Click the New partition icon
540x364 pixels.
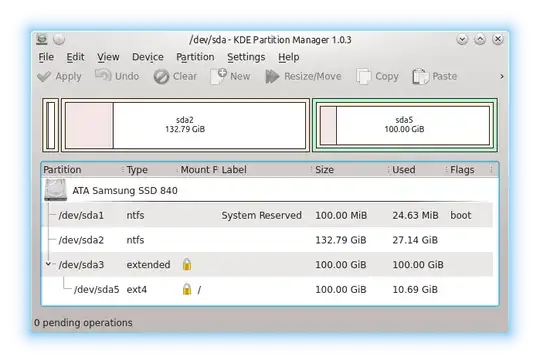coord(219,76)
